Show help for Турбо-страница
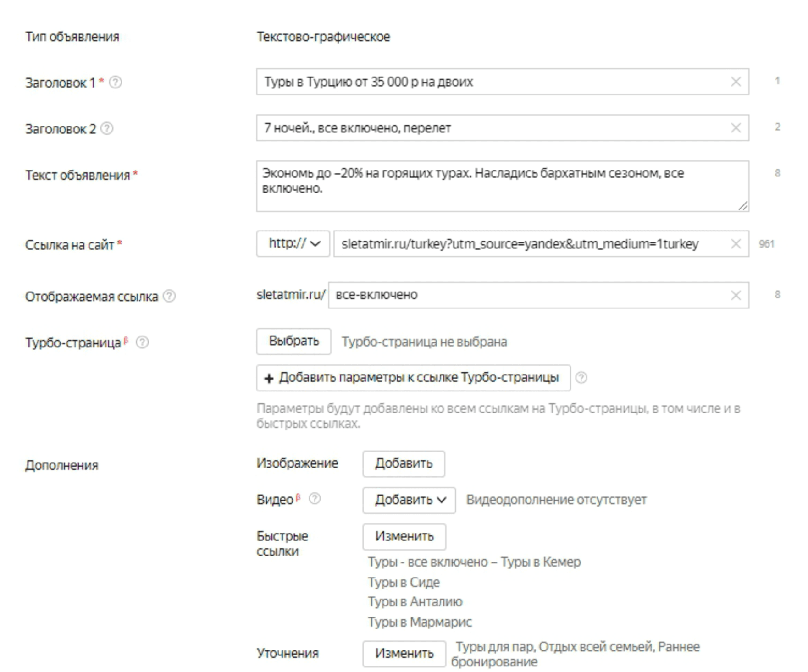 click(142, 342)
